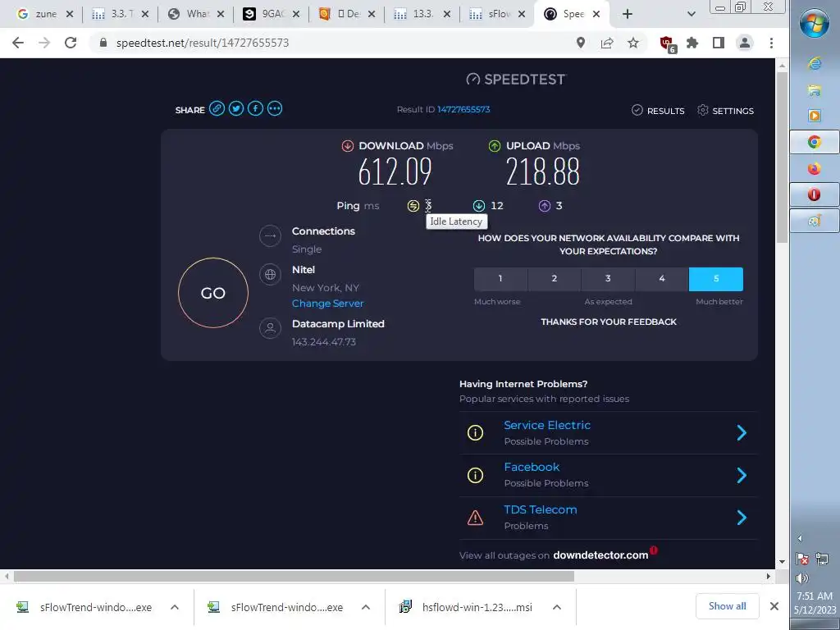Click the Datacamp Limited user icon

point(270,328)
